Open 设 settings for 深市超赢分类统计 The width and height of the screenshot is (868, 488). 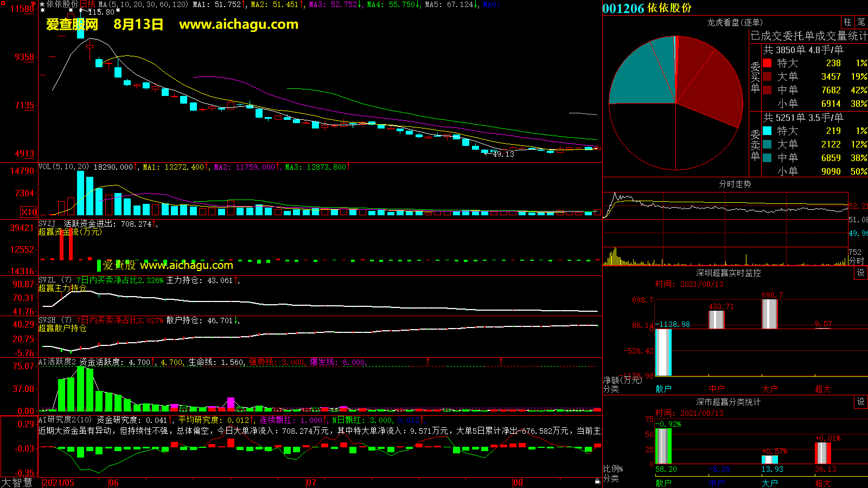[861, 402]
